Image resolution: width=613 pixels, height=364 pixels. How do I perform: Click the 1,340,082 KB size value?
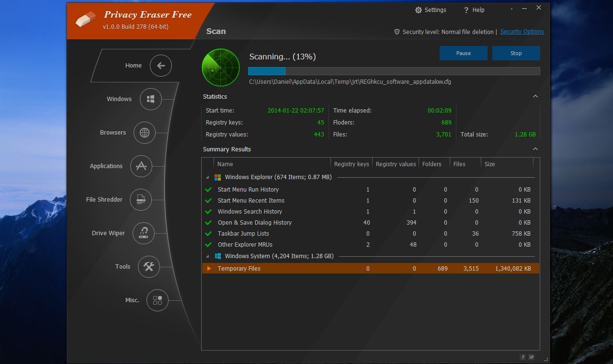click(x=513, y=269)
